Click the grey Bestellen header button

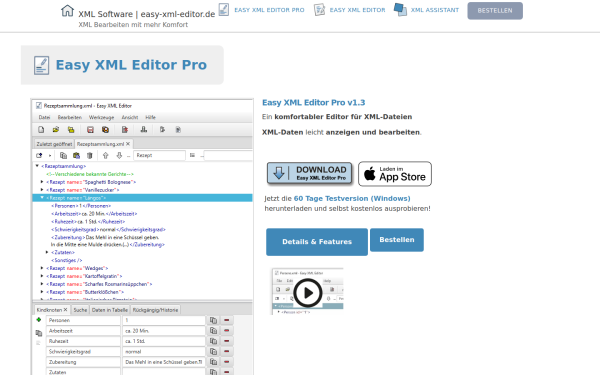click(x=495, y=11)
